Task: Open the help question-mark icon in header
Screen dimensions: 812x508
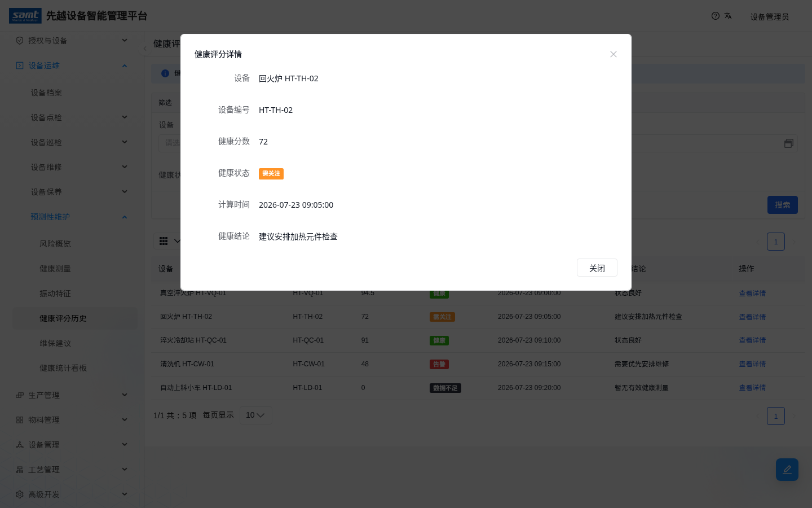Action: [716, 16]
